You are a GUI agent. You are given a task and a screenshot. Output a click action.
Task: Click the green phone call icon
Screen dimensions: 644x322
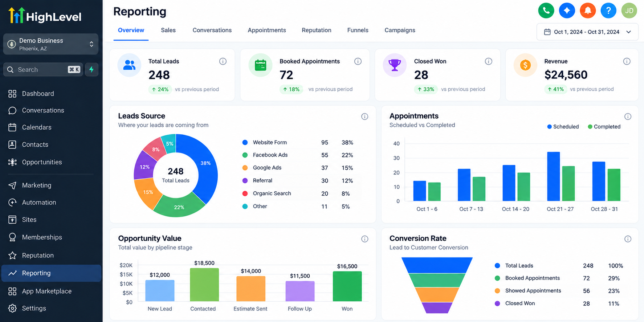click(x=546, y=11)
